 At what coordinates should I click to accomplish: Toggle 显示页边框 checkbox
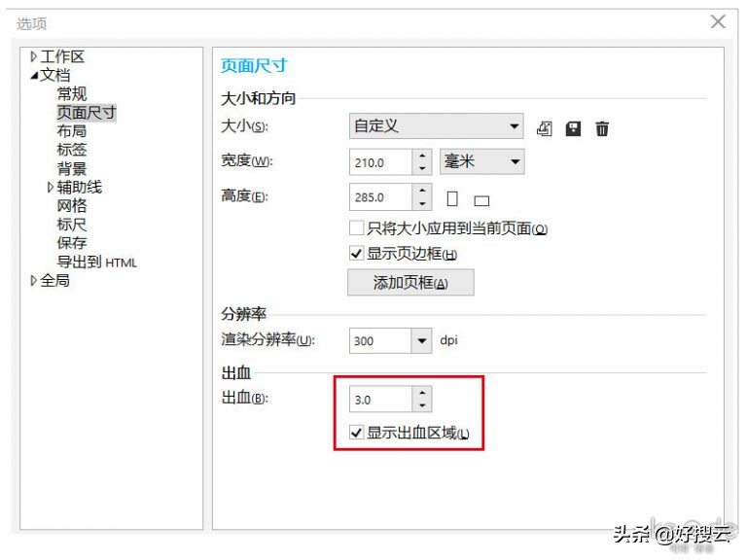click(356, 254)
